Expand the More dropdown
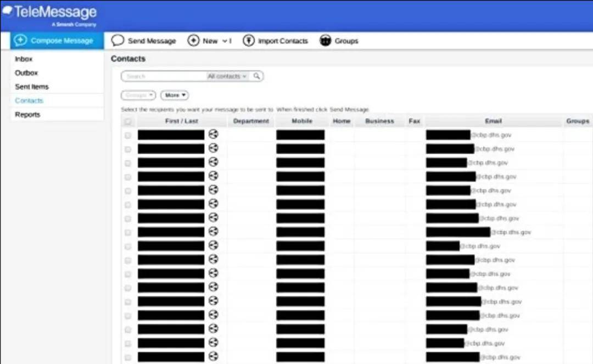Image resolution: width=593 pixels, height=364 pixels. pyautogui.click(x=175, y=95)
